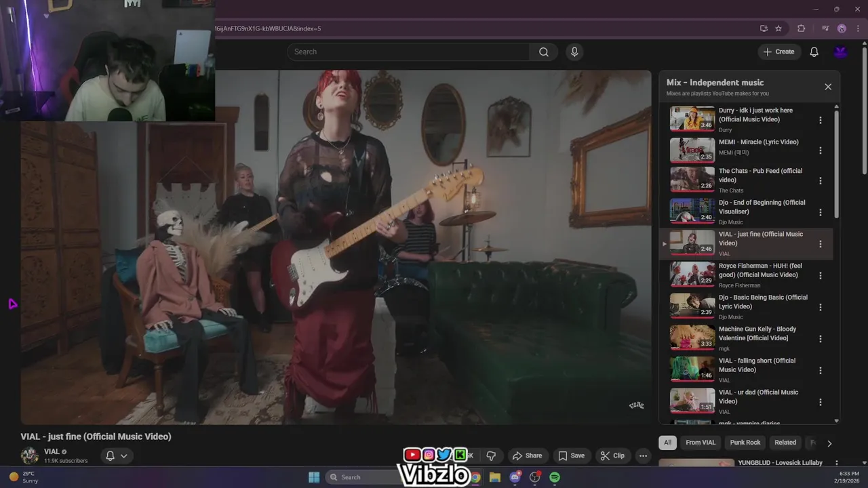Open the VIAL channel avatar
Screen dimensions: 868x488
pyautogui.click(x=30, y=455)
